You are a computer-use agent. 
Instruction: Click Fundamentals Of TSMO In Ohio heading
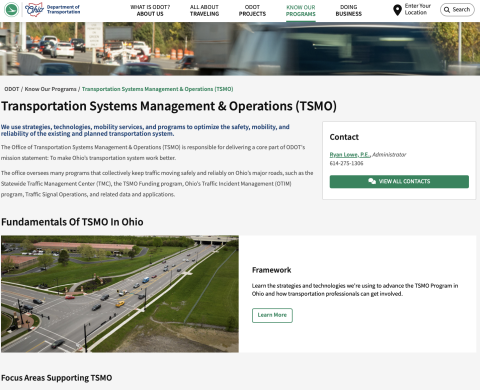(72, 222)
